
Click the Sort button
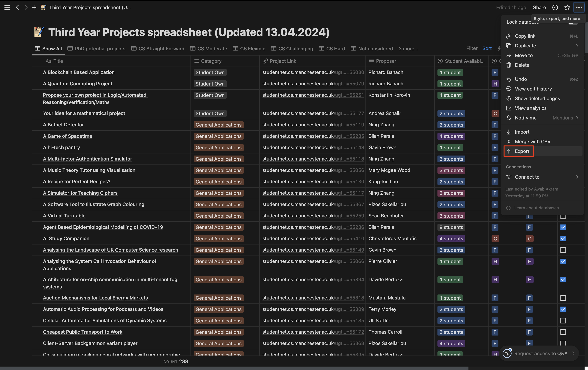[487, 48]
